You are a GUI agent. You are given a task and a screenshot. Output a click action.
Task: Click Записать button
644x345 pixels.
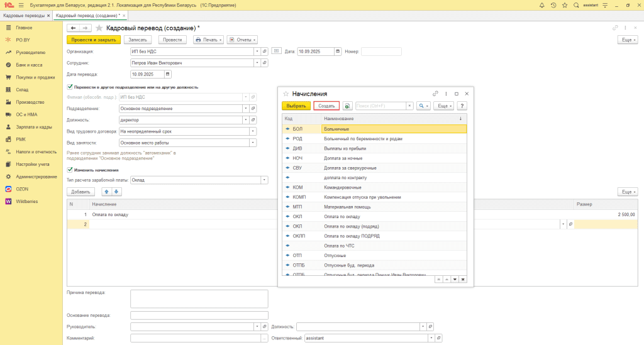[138, 40]
